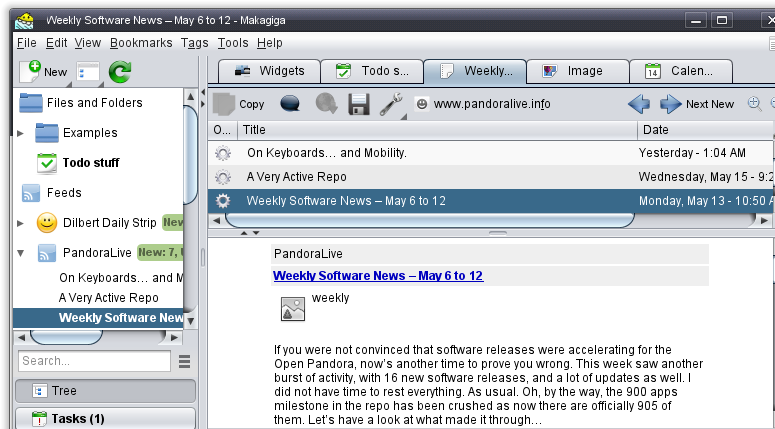Switch to the Todo s... tab
The width and height of the screenshot is (775, 429).
click(372, 71)
